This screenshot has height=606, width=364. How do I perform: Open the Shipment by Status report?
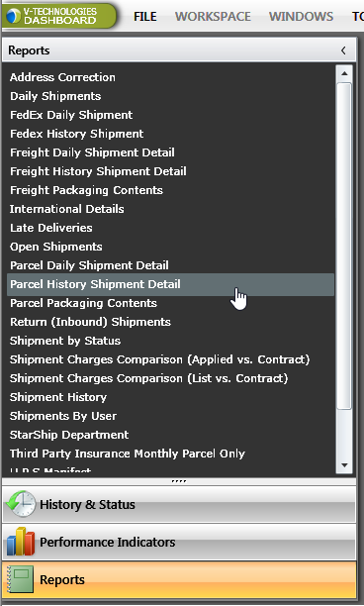coord(65,341)
